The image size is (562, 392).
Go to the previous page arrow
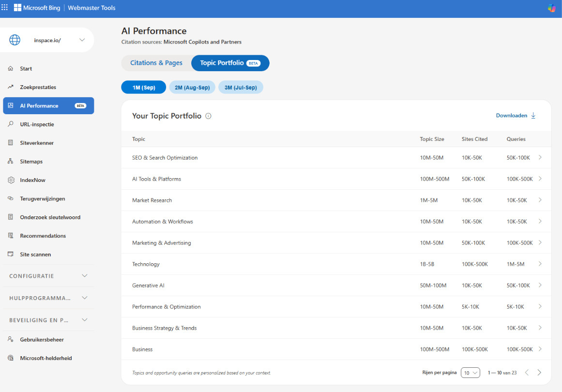pos(527,373)
